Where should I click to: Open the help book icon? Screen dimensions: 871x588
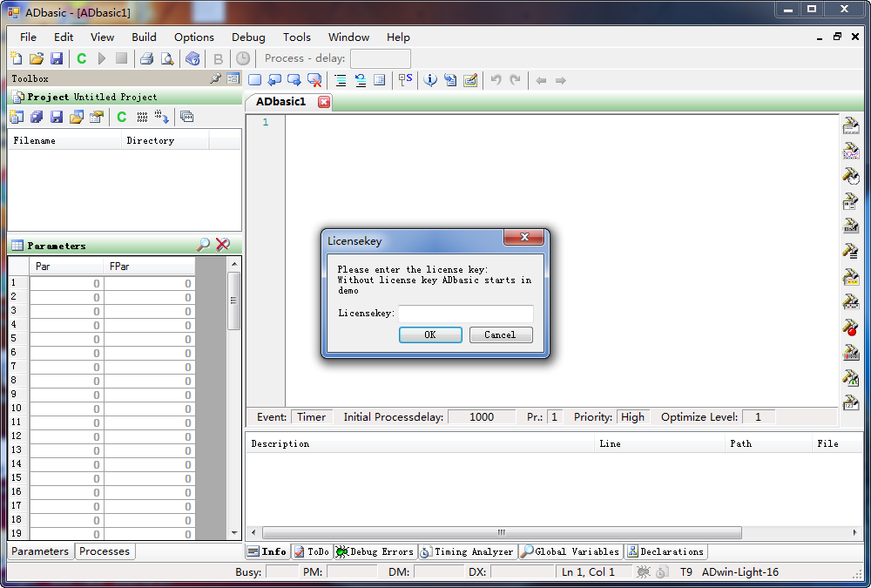192,58
